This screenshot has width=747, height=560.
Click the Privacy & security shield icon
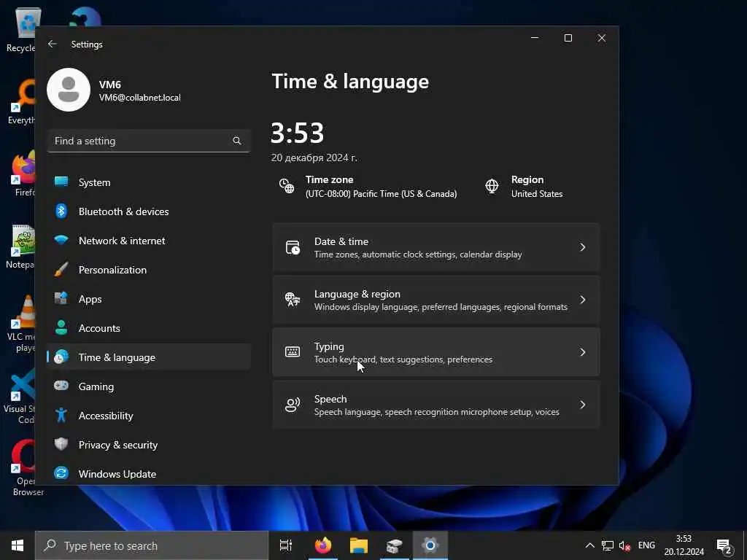pyautogui.click(x=61, y=444)
